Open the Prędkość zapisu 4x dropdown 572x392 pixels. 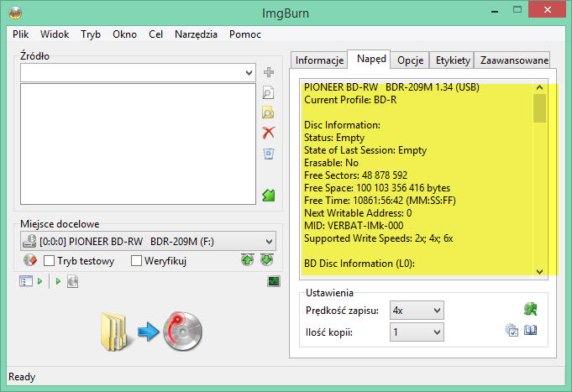417,311
